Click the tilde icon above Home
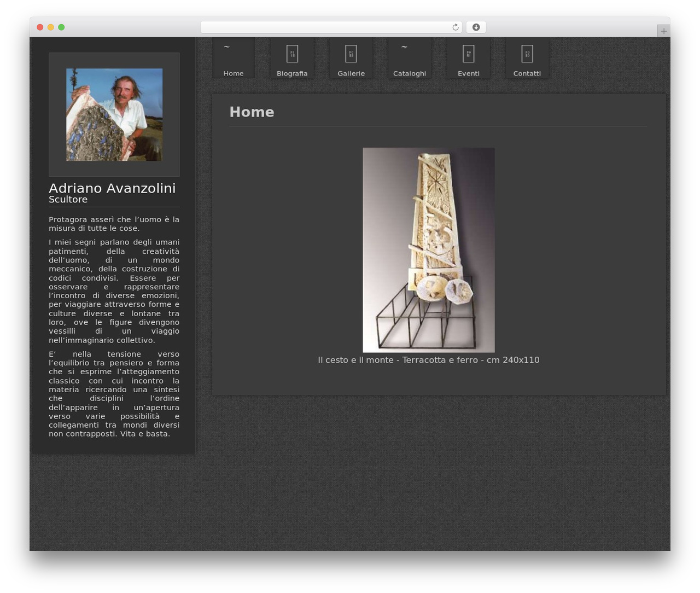The width and height of the screenshot is (700, 593). pos(226,47)
